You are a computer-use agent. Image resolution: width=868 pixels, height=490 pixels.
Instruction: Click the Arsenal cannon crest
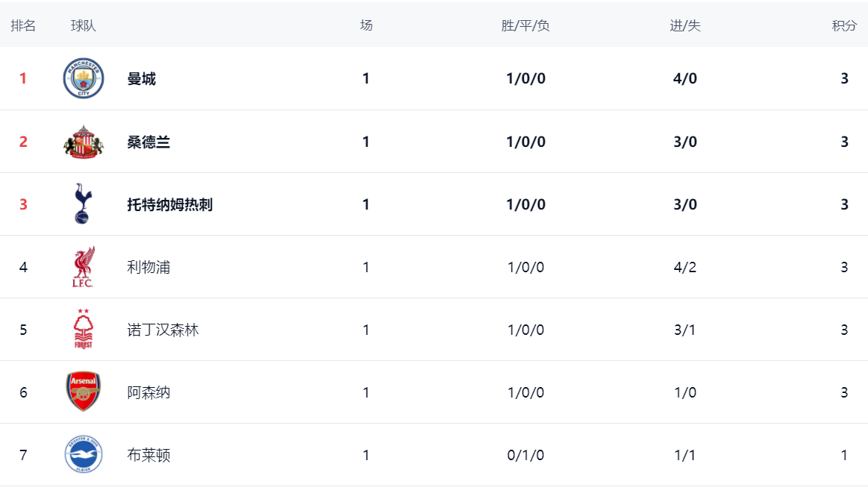84,392
